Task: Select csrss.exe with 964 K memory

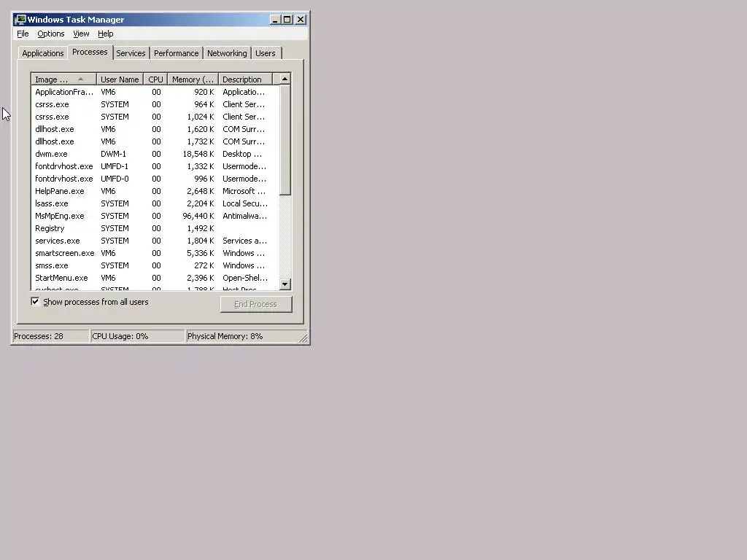Action: click(155, 104)
